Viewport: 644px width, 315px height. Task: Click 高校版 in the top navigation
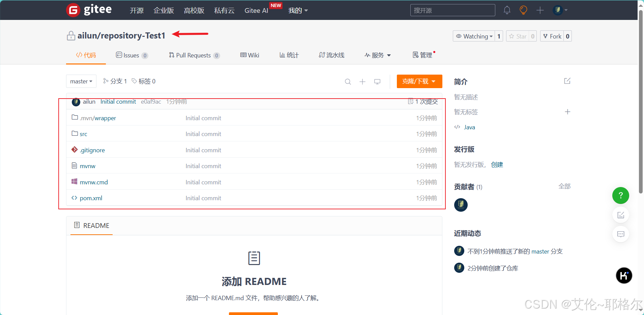(194, 10)
